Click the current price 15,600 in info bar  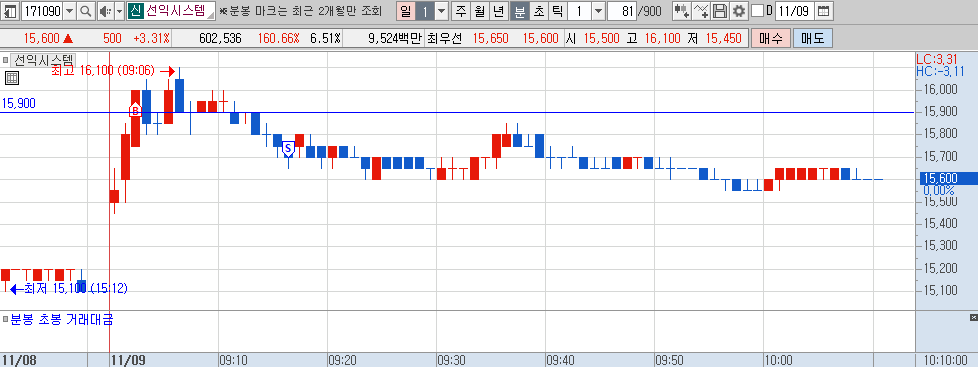point(41,39)
